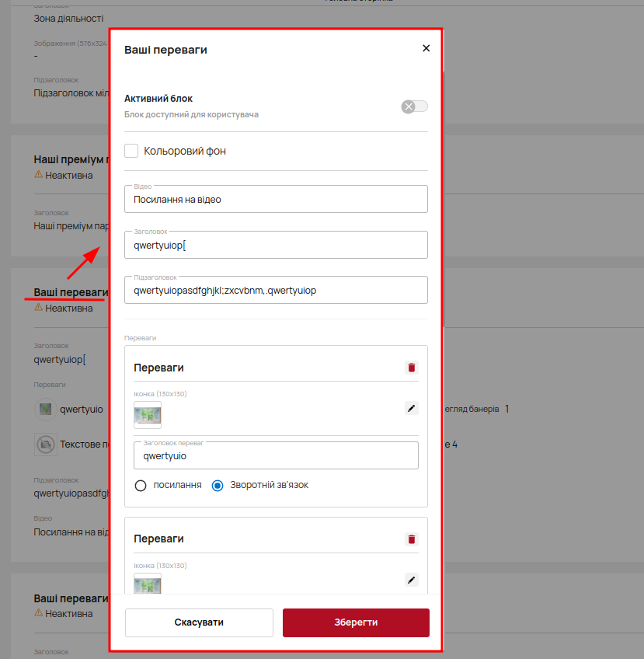Viewport: 644px width, 659px height.
Task: Edit the icon of second Переваги card
Action: point(412,580)
